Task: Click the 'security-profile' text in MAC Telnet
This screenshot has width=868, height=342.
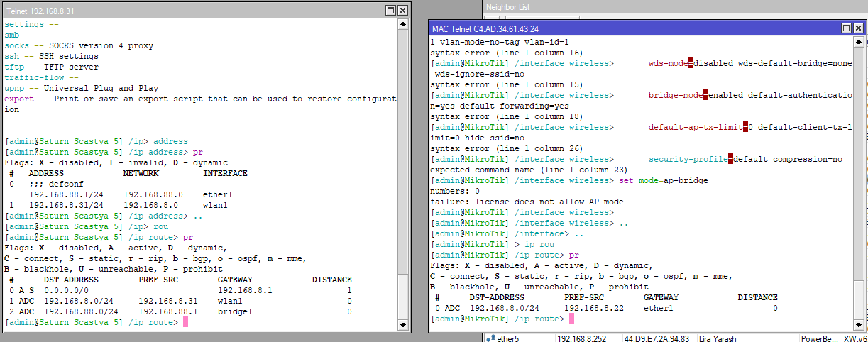Action: tap(688, 159)
